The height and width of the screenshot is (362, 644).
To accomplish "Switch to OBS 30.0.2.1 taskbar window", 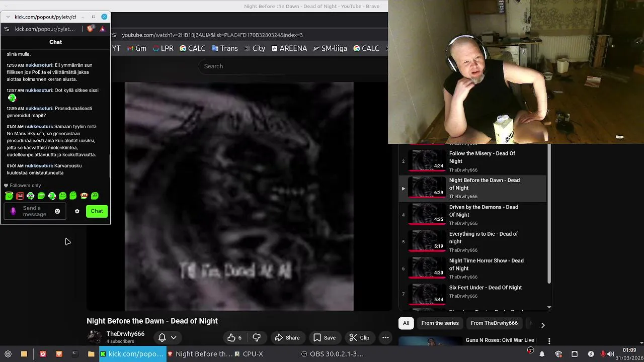I will (332, 354).
